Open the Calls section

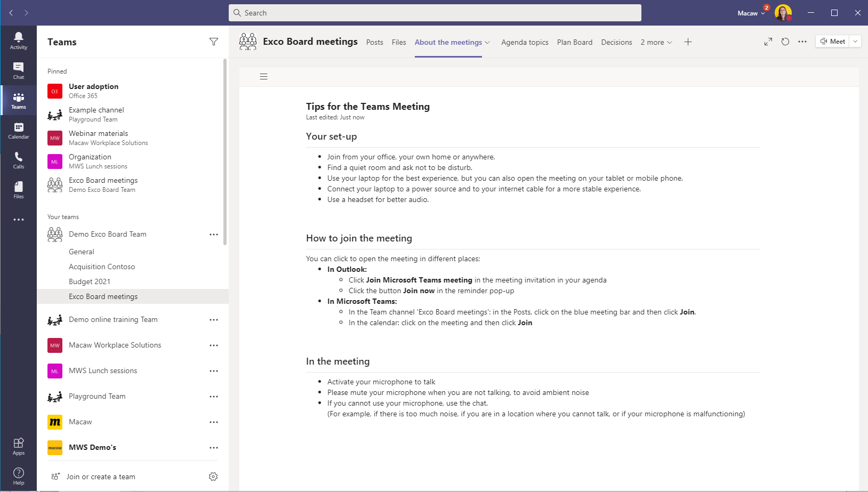19,160
